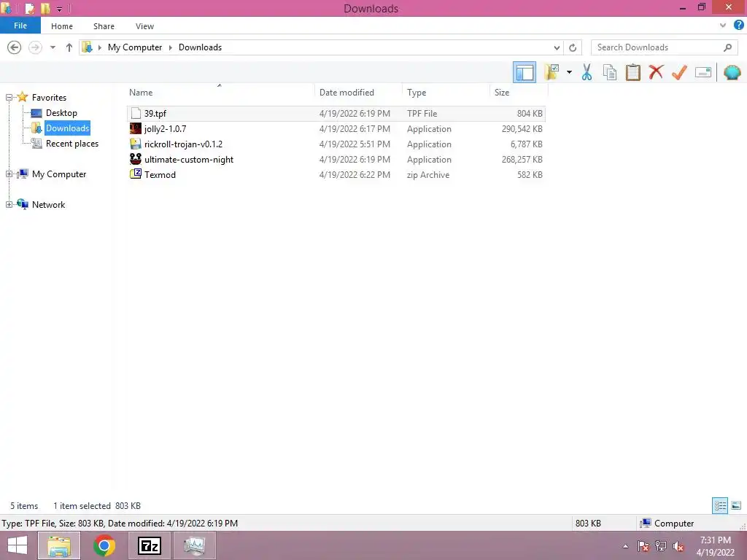Expand the ribbon with the chevron
This screenshot has height=560, width=747.
[723, 26]
